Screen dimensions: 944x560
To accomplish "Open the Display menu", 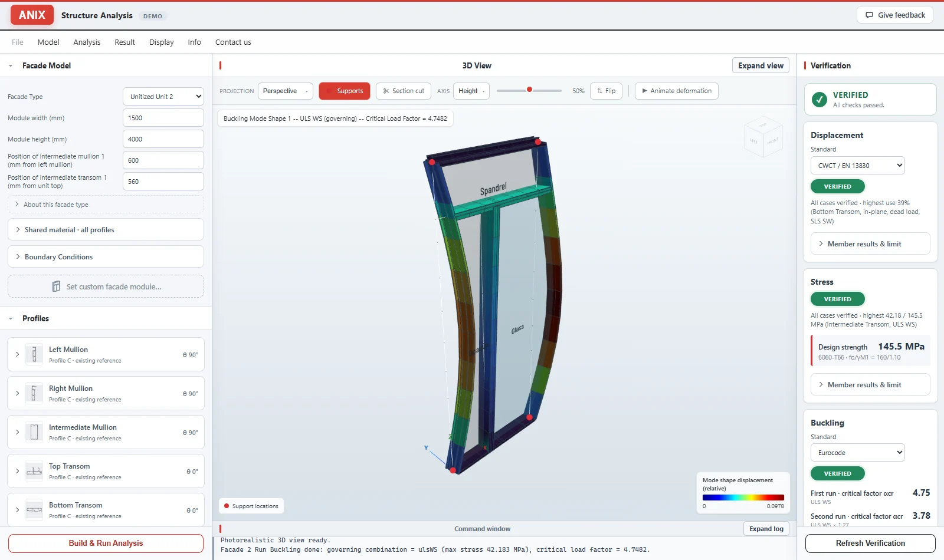I will click(162, 42).
